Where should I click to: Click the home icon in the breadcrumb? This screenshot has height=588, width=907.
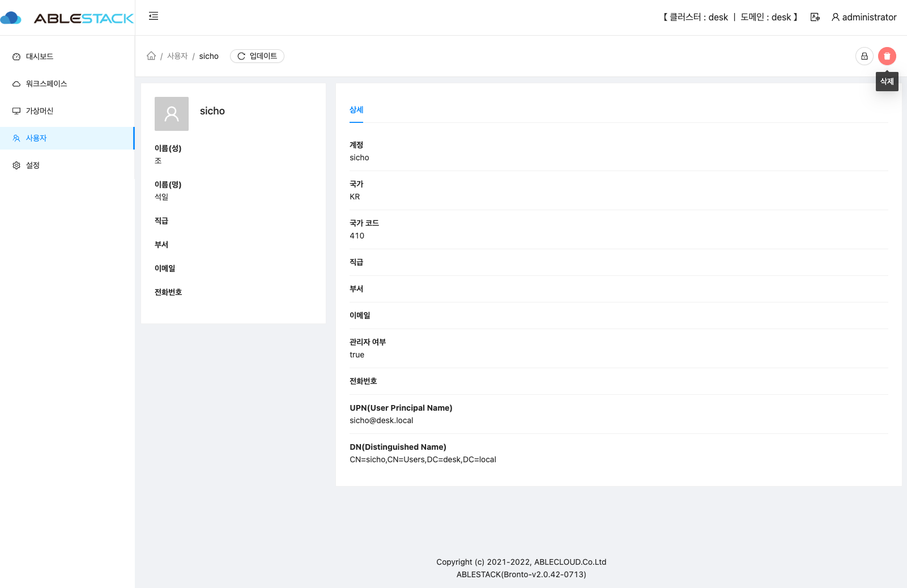[x=151, y=56]
